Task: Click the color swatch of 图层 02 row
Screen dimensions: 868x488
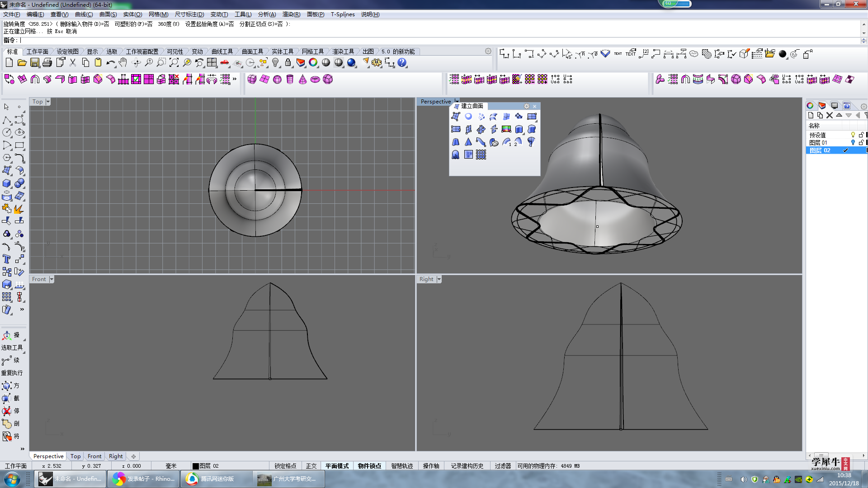Action: 866,150
